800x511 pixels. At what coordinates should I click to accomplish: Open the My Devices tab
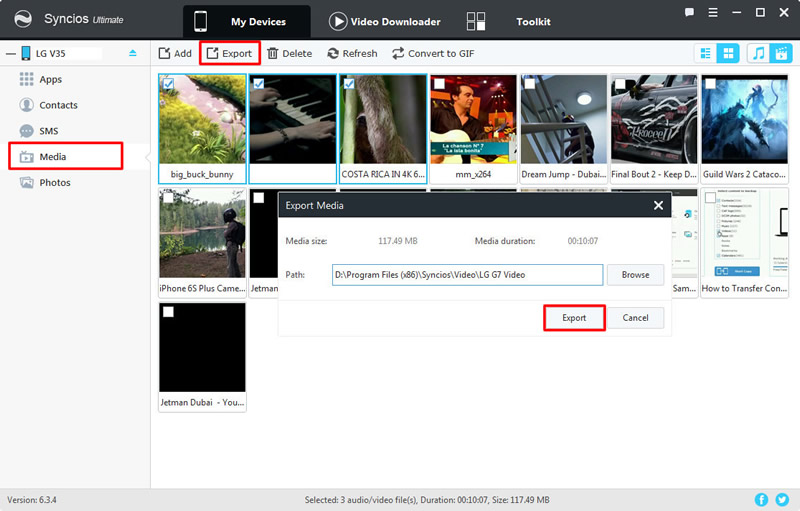pos(246,21)
